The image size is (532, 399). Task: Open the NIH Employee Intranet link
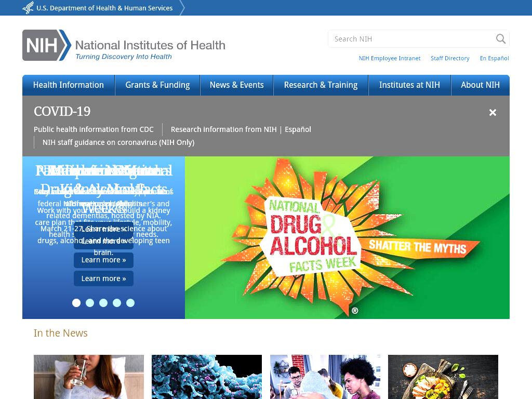pyautogui.click(x=390, y=58)
